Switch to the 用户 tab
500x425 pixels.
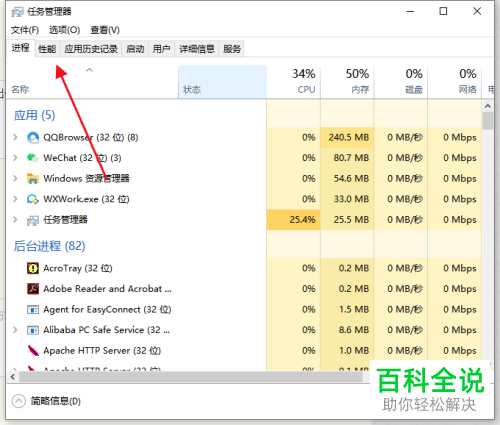coord(161,49)
